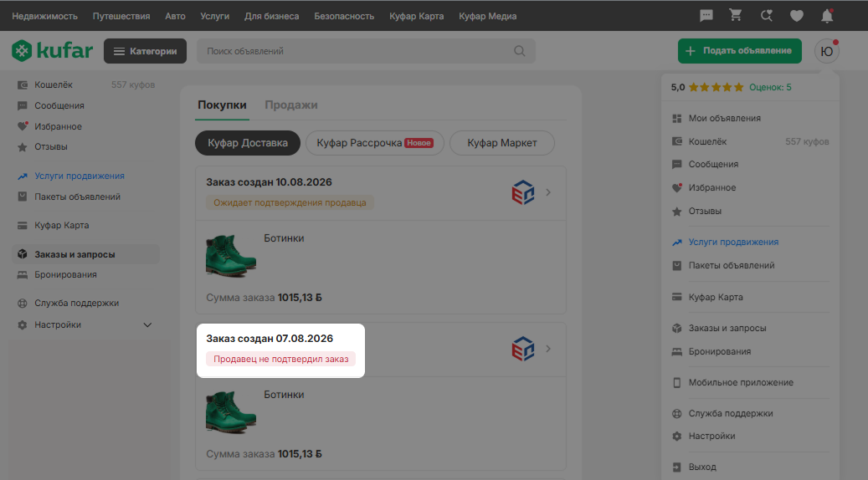This screenshot has width=868, height=480.
Task: Open notifications bell icon
Action: point(827,16)
